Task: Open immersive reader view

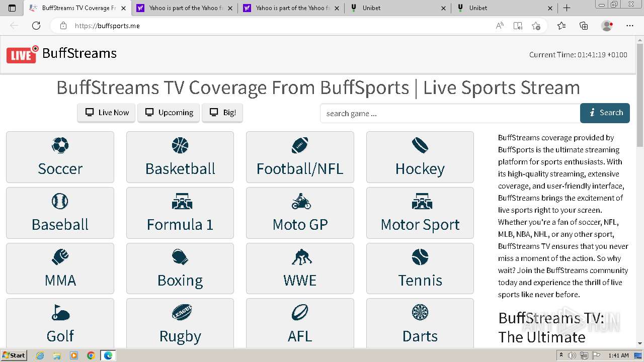Action: coord(518,26)
